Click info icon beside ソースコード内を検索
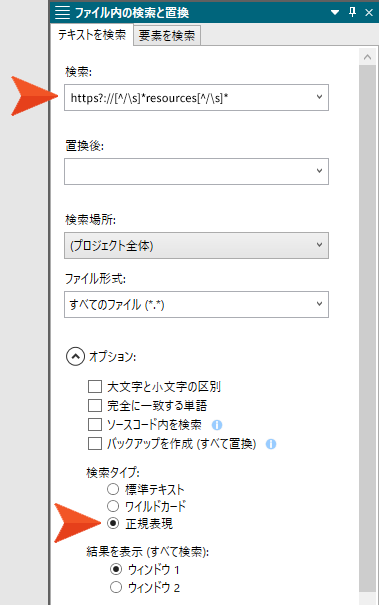This screenshot has width=379, height=605. pyautogui.click(x=217, y=425)
